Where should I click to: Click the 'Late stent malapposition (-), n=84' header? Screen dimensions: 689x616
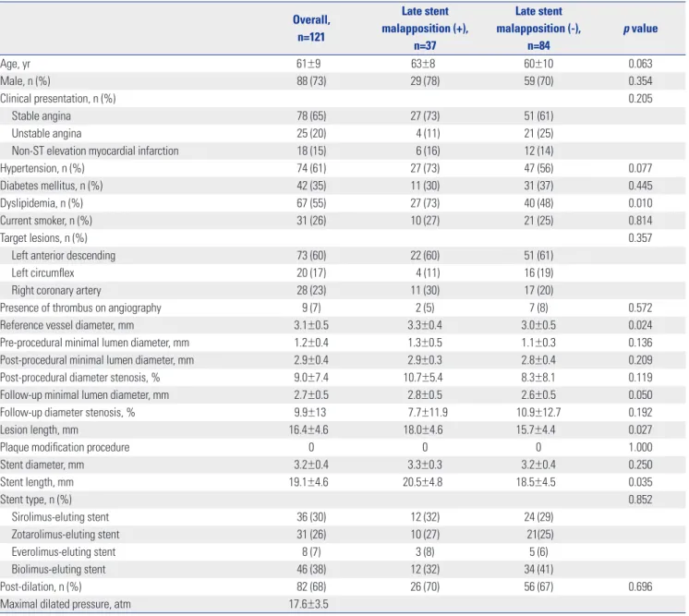pyautogui.click(x=538, y=28)
